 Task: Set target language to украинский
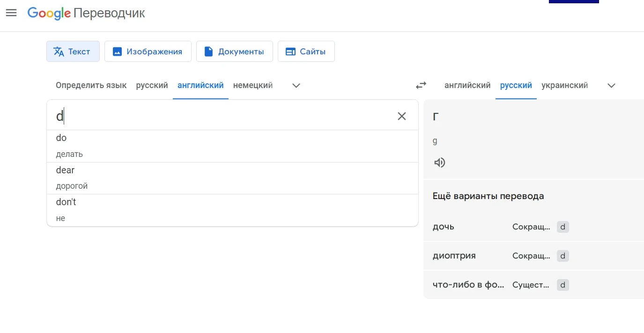point(564,85)
